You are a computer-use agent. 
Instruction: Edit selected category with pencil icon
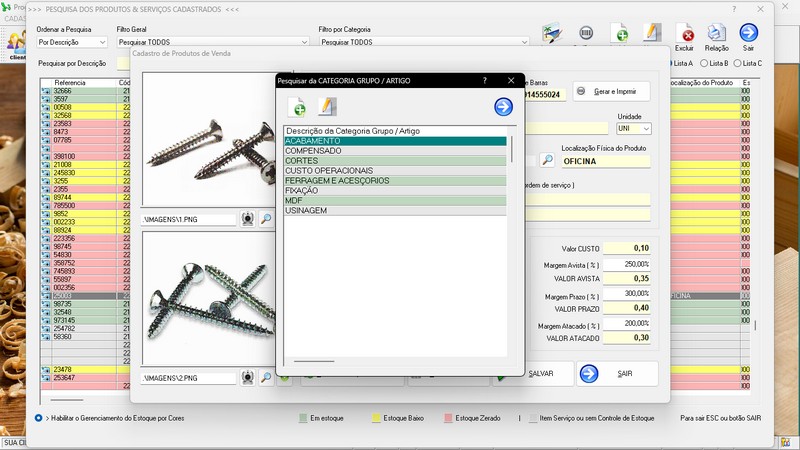click(327, 107)
